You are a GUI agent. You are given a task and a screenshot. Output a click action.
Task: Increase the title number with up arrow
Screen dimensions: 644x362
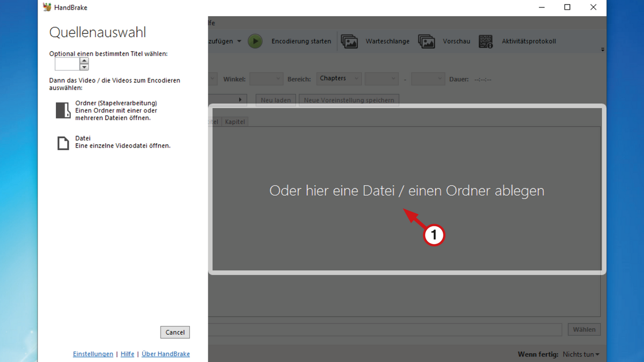click(x=84, y=61)
